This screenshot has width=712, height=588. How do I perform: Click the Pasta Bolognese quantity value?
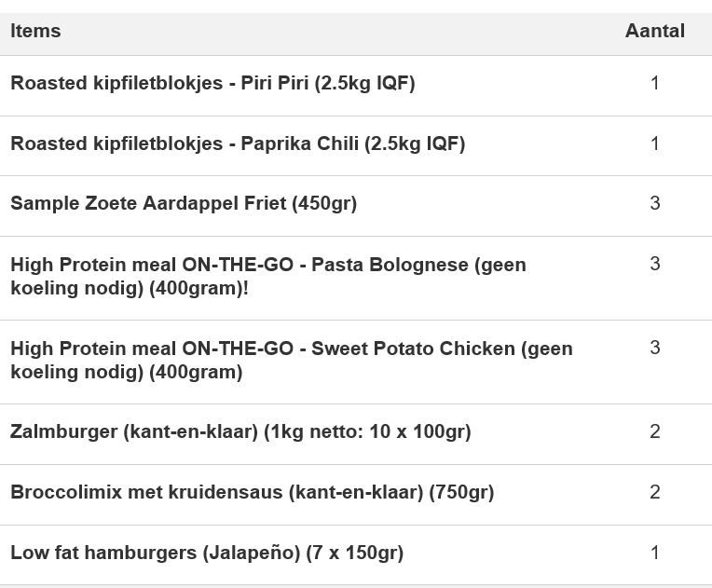[654, 264]
